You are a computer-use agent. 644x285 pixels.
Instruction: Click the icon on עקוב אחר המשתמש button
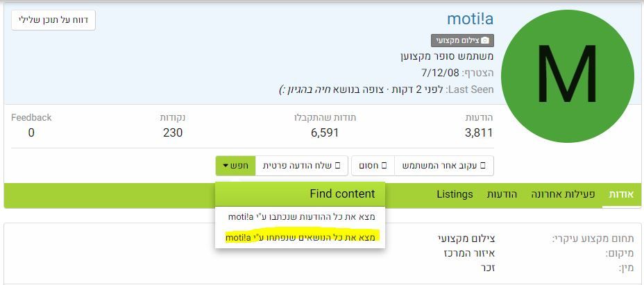(482, 166)
